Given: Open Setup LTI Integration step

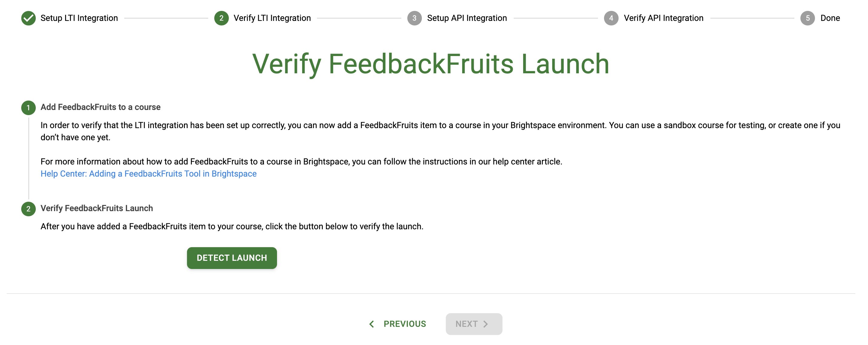Looking at the screenshot, I should tap(79, 18).
